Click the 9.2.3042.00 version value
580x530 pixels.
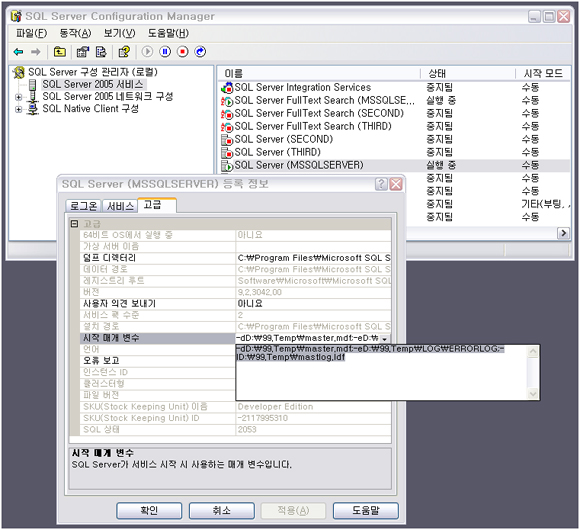tap(260, 293)
